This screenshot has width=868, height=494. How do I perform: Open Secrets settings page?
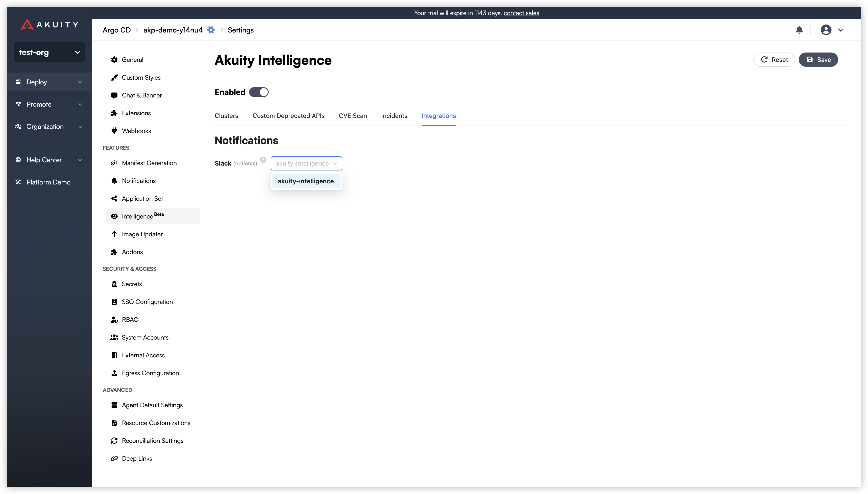tap(132, 284)
